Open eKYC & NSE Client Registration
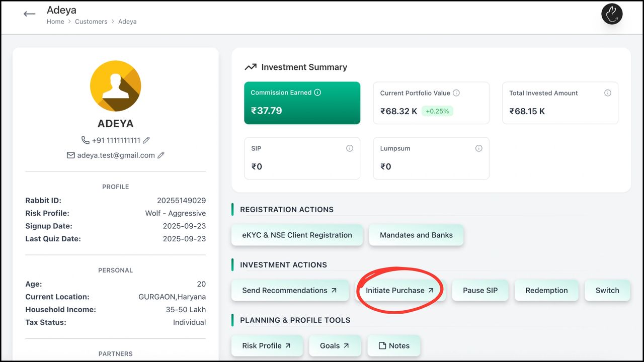 297,235
